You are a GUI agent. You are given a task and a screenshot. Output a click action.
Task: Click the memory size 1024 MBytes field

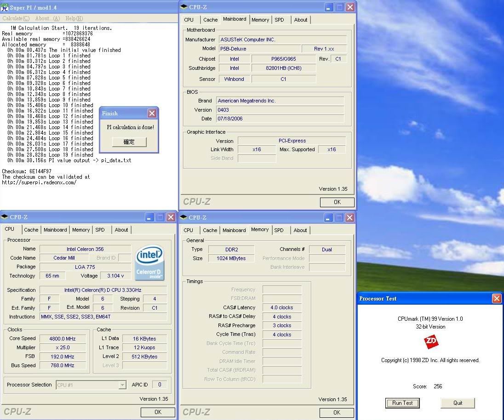(231, 259)
